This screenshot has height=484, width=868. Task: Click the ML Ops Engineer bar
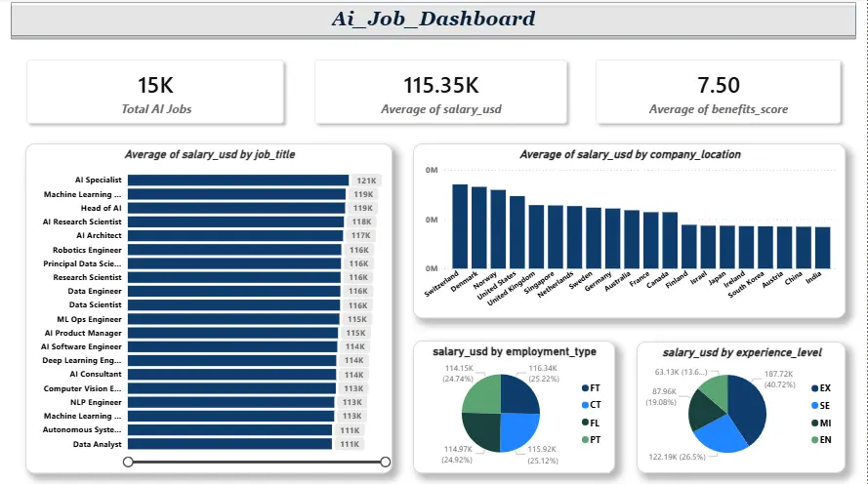point(233,319)
